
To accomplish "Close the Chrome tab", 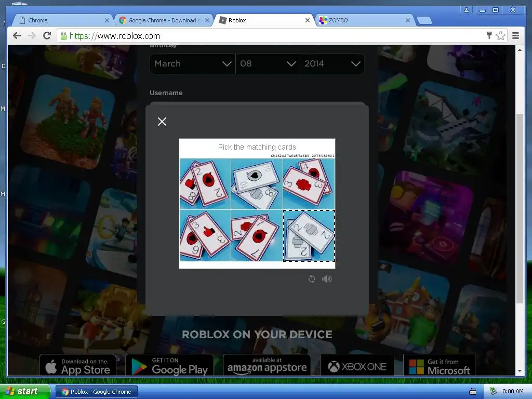I will (x=107, y=20).
